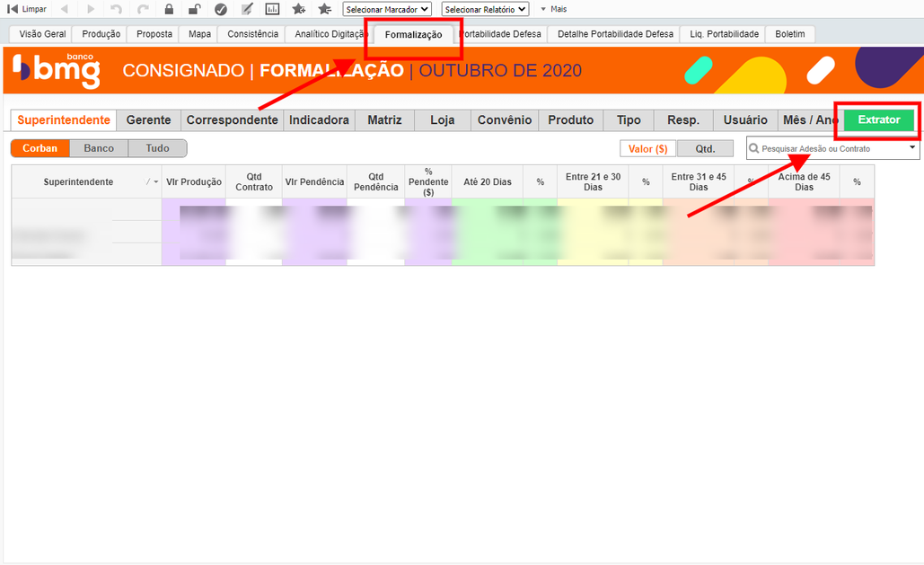This screenshot has height=565, width=924.
Task: Select the Mês / Ano dimension button
Action: pyautogui.click(x=810, y=120)
